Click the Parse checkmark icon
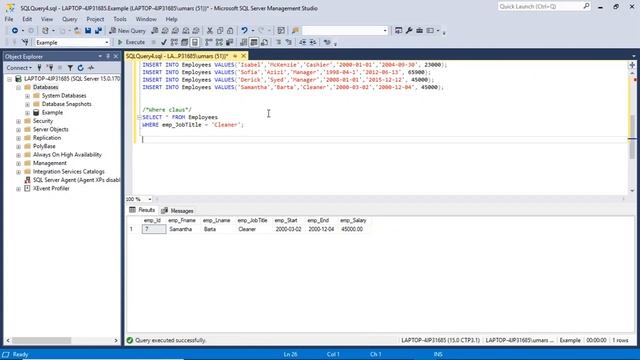The width and height of the screenshot is (640, 360). click(x=164, y=42)
